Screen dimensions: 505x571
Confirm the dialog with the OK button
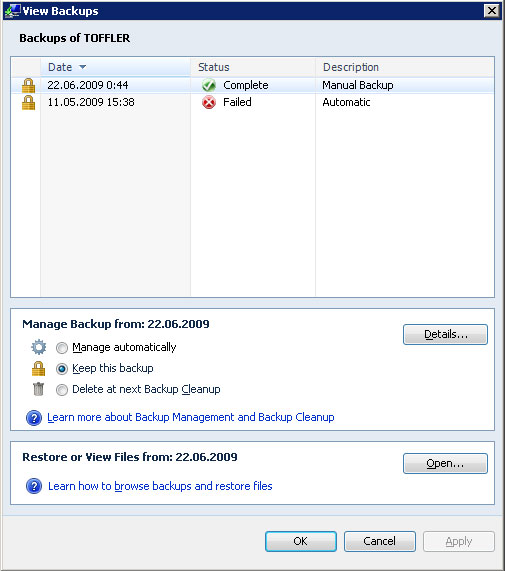[x=301, y=541]
